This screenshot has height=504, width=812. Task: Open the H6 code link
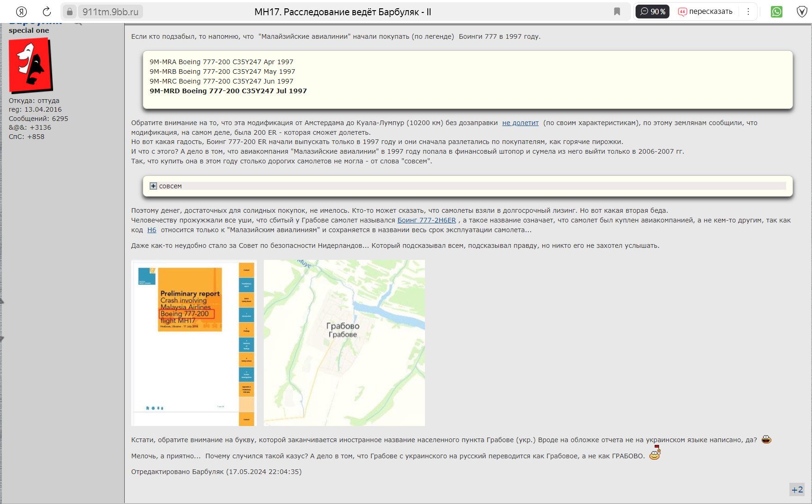pos(152,230)
